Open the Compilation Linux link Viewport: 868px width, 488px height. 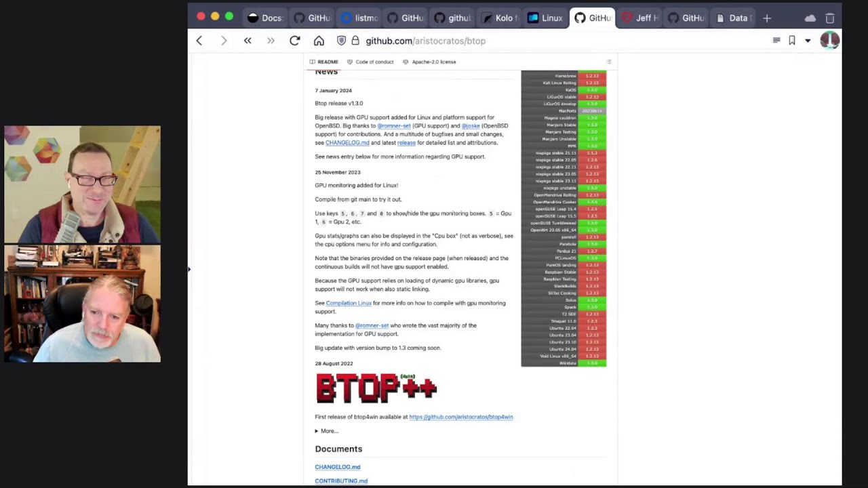[x=349, y=303]
